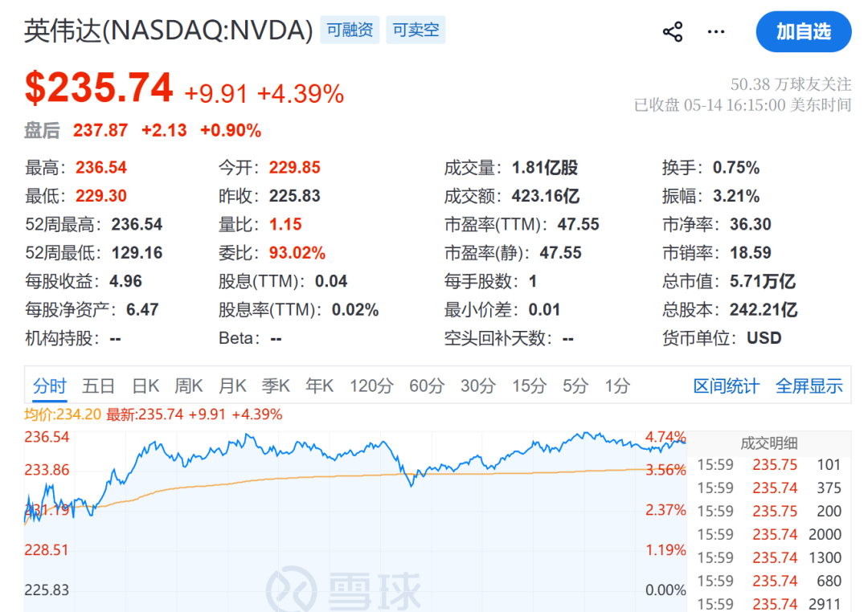The height and width of the screenshot is (612, 868).
Task: Click the stock title 英伟达(NASDAQ:NVDA)
Action: point(168,30)
